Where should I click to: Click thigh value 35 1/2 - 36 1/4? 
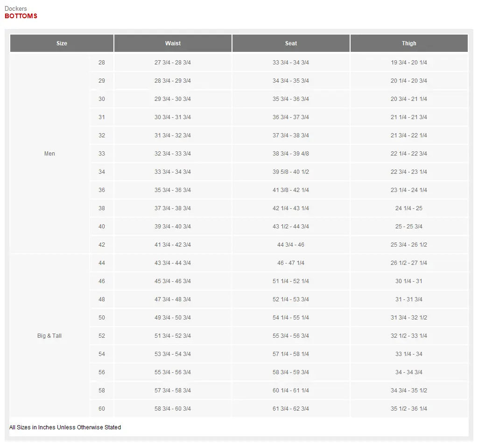[x=409, y=409]
